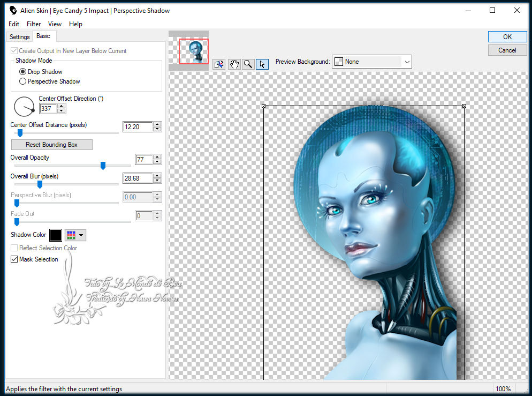Click the Center Offset Direction input field
This screenshot has height=396, width=532.
click(x=49, y=109)
